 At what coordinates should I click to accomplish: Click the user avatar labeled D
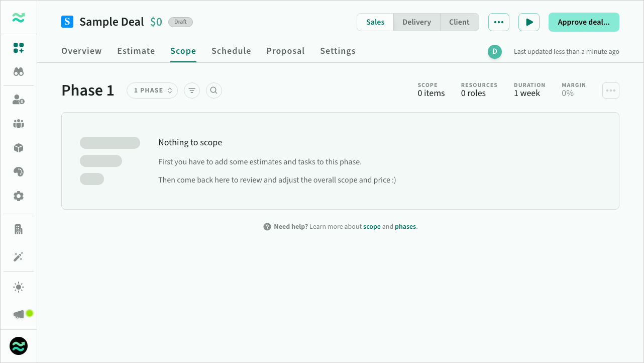click(495, 51)
